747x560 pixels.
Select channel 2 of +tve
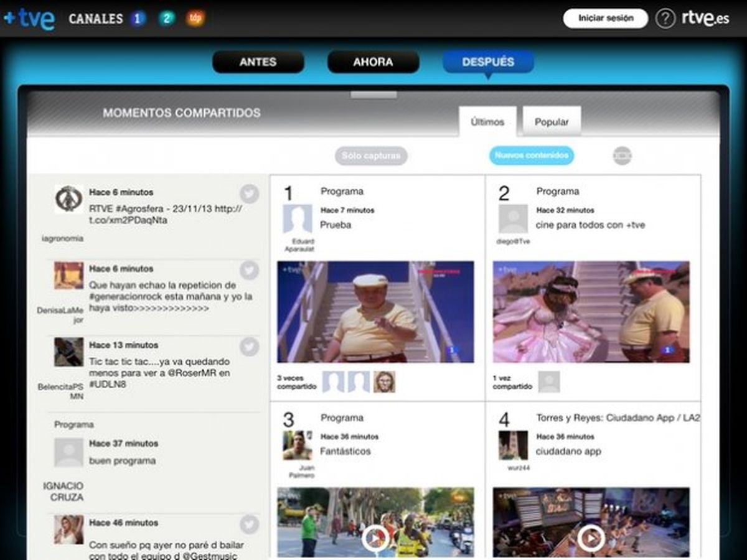point(166,19)
